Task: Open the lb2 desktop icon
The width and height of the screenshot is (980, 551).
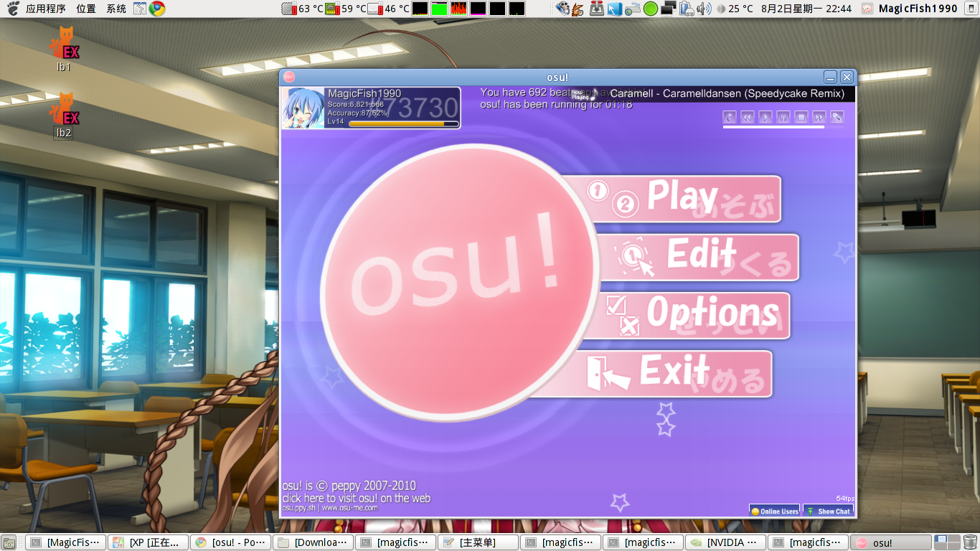Action: [64, 115]
